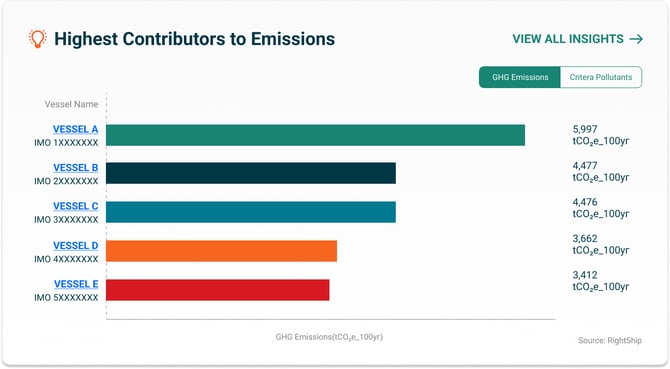The width and height of the screenshot is (670, 369).
Task: Select the red Vessel E bar
Action: click(217, 290)
